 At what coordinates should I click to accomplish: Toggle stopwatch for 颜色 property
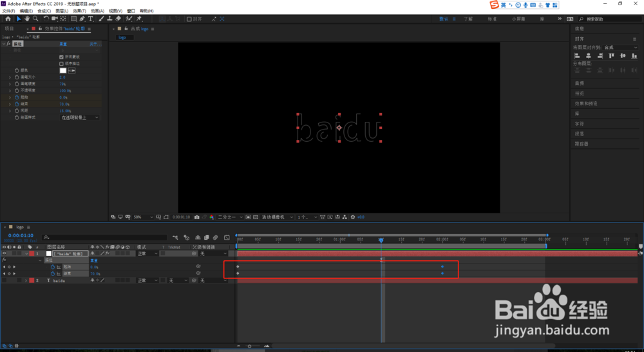pos(17,71)
